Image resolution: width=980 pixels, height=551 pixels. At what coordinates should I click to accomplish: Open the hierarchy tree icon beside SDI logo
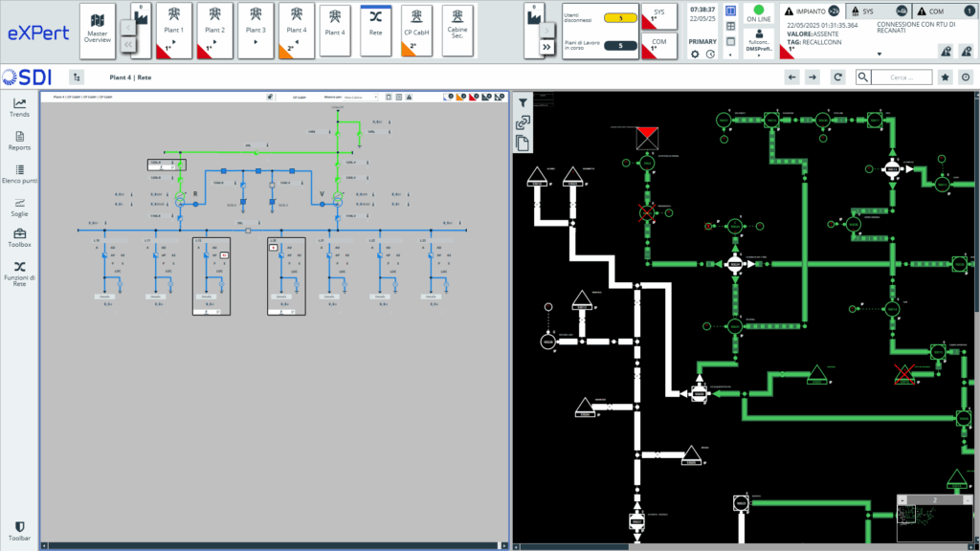(x=78, y=77)
